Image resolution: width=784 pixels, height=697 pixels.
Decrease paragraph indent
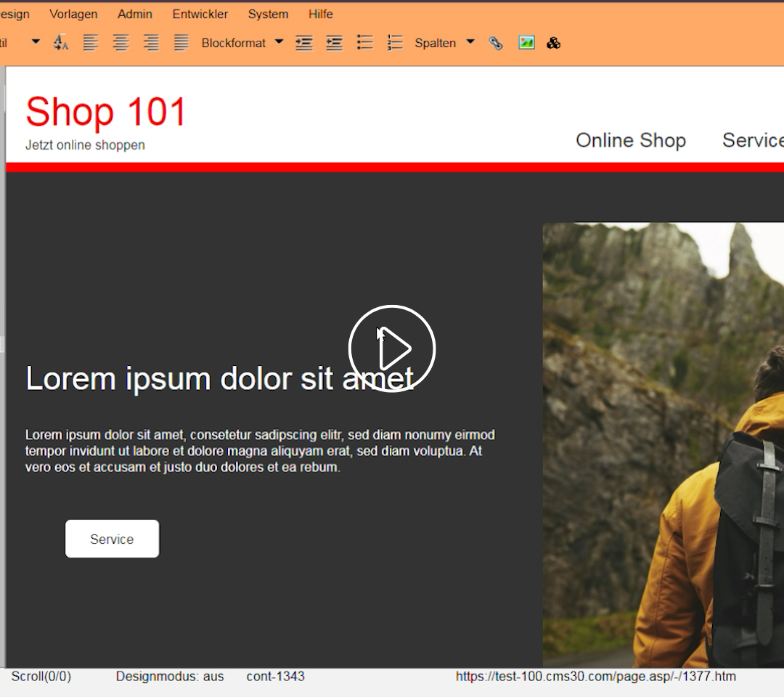coord(335,43)
